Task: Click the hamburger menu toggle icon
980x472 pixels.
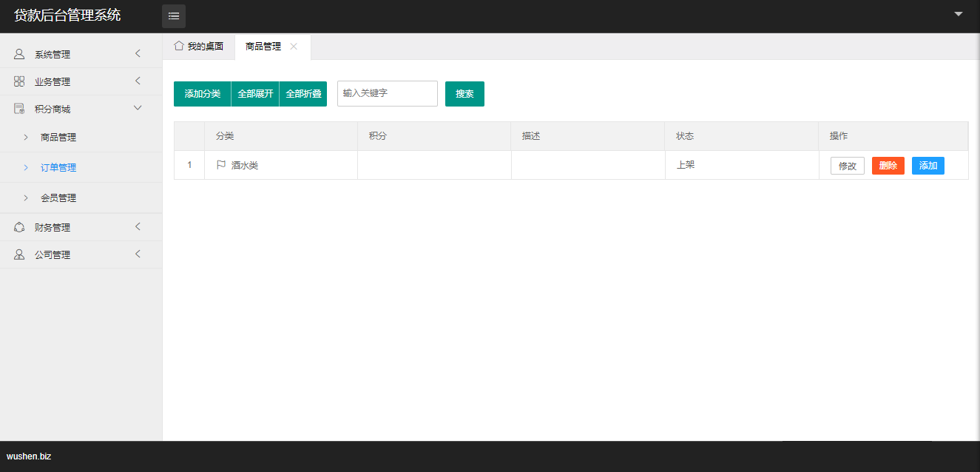Action: (x=174, y=16)
